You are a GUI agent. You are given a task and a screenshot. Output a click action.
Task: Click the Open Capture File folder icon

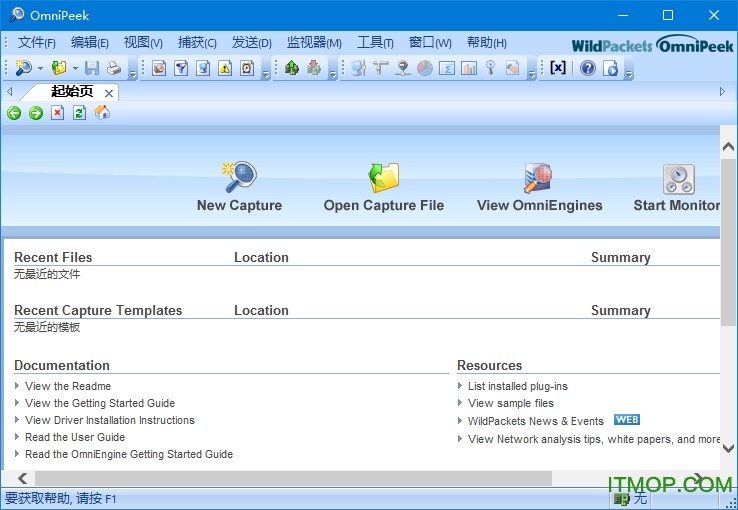[x=383, y=178]
